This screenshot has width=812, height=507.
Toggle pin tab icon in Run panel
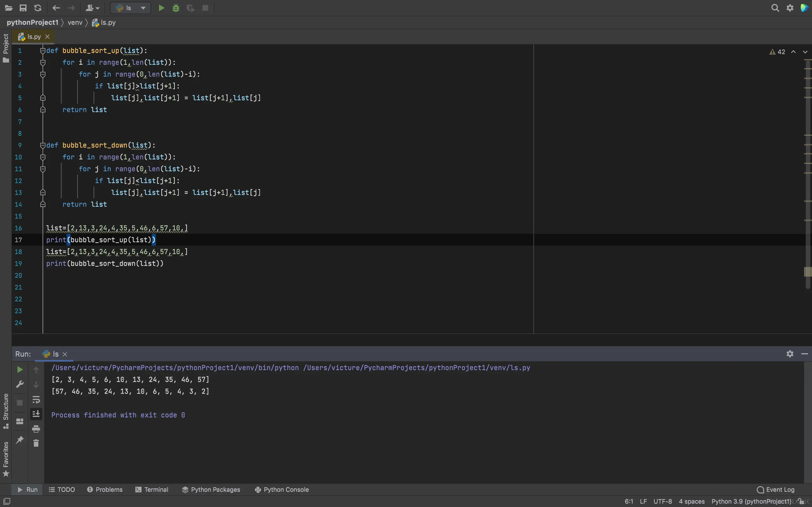20,440
